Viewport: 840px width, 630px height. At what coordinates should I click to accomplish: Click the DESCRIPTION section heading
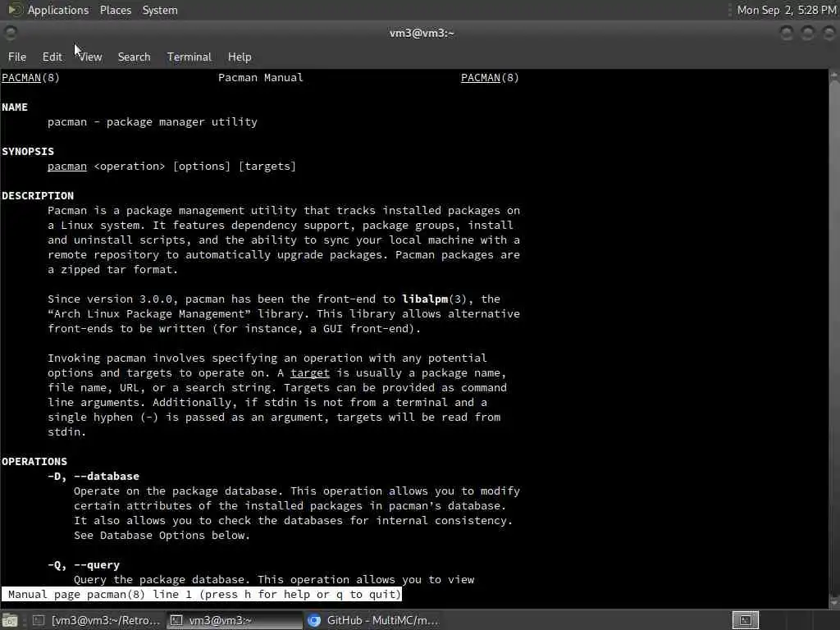(x=38, y=195)
